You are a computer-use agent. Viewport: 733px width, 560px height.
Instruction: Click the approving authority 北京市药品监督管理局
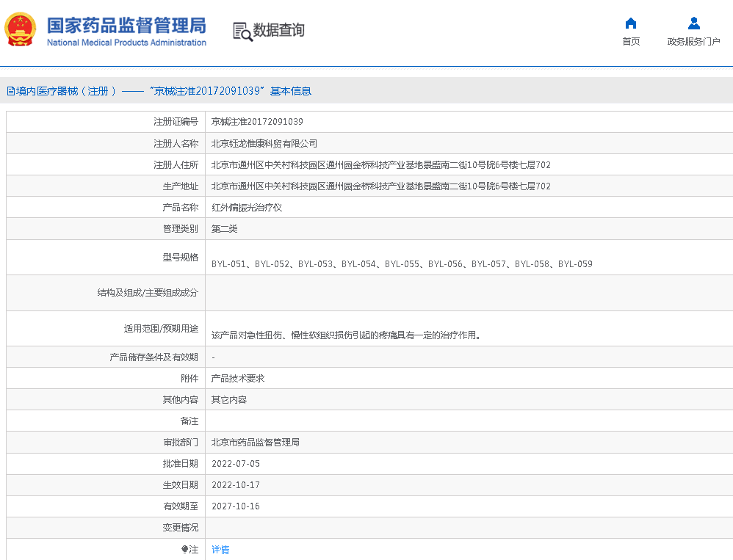click(x=255, y=443)
